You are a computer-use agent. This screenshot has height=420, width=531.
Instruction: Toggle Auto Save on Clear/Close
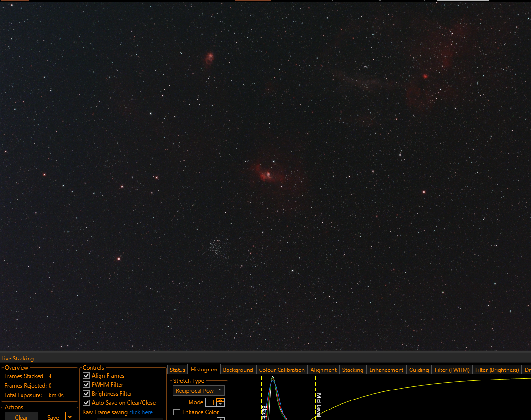pyautogui.click(x=86, y=403)
